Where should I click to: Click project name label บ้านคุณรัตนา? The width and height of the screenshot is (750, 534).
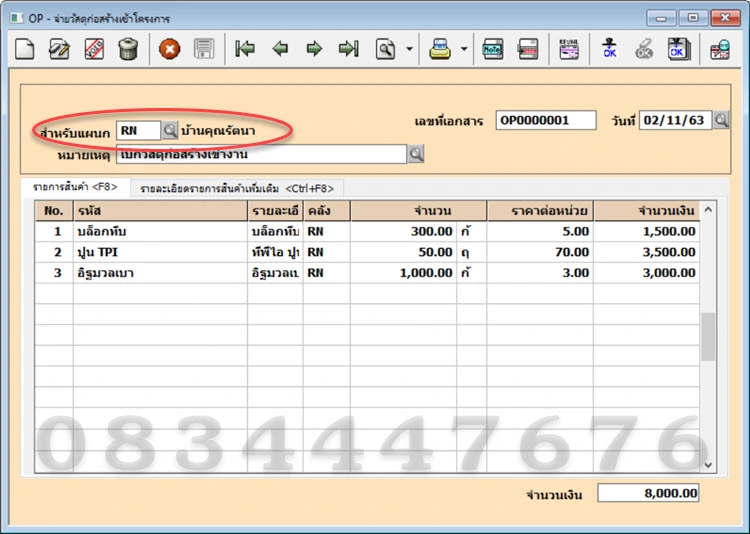coord(218,131)
